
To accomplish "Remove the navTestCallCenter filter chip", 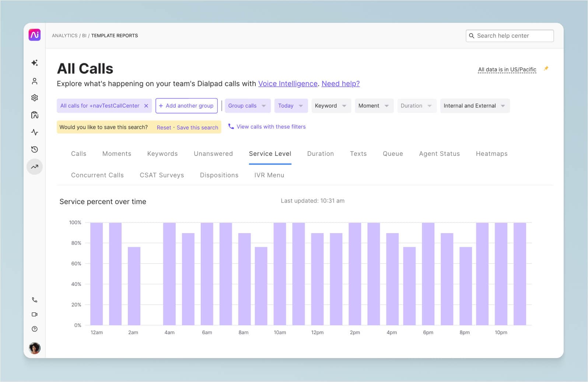I will [x=146, y=106].
